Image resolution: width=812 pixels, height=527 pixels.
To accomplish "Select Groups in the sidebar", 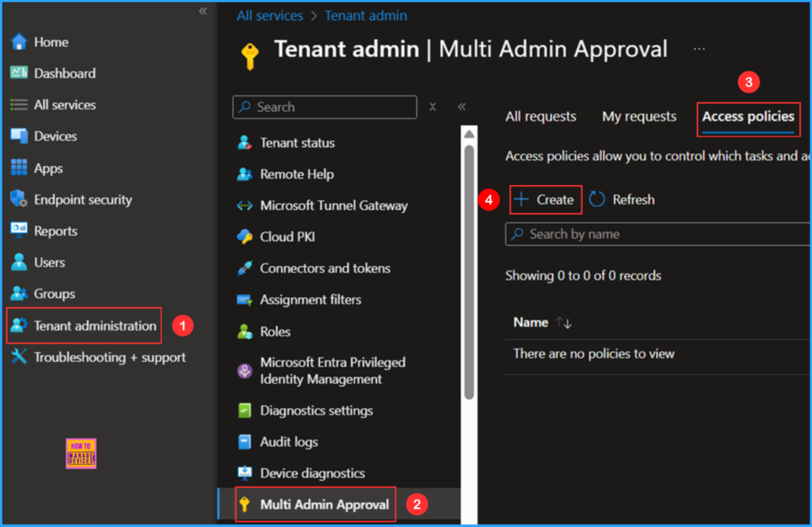I will click(x=56, y=294).
